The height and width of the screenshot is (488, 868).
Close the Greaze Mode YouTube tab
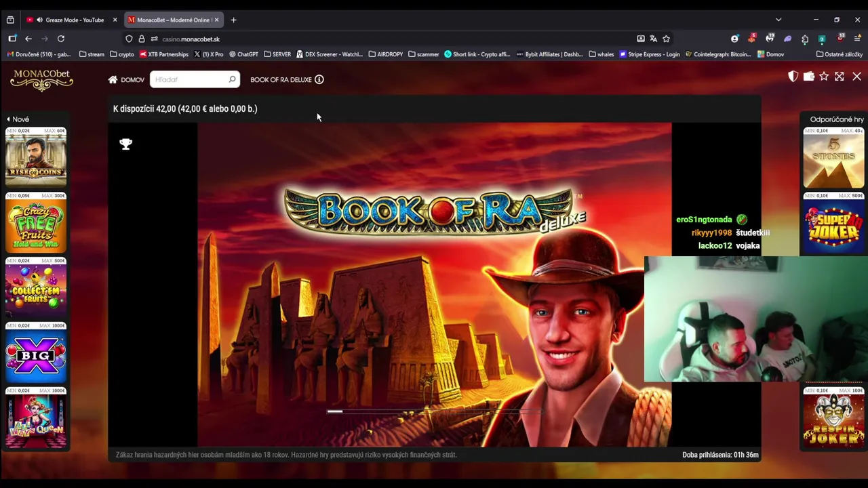pos(115,20)
